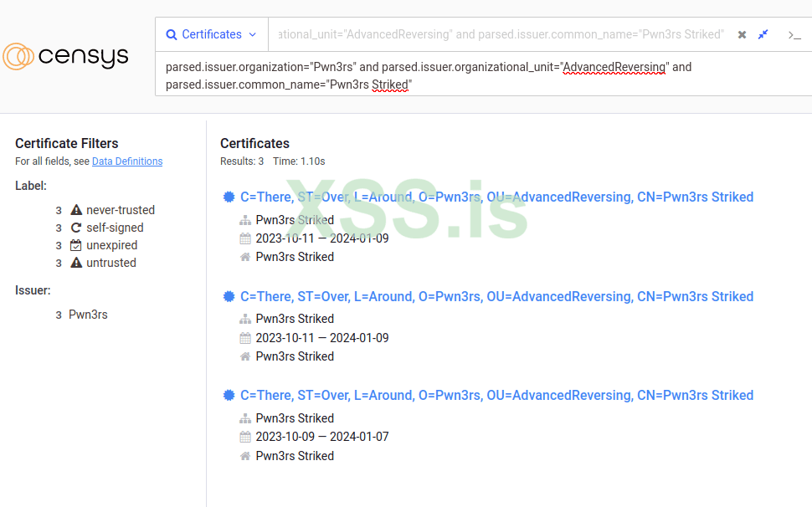Image resolution: width=812 pixels, height=507 pixels.
Task: Click the Label: filter section heading
Action: point(30,186)
